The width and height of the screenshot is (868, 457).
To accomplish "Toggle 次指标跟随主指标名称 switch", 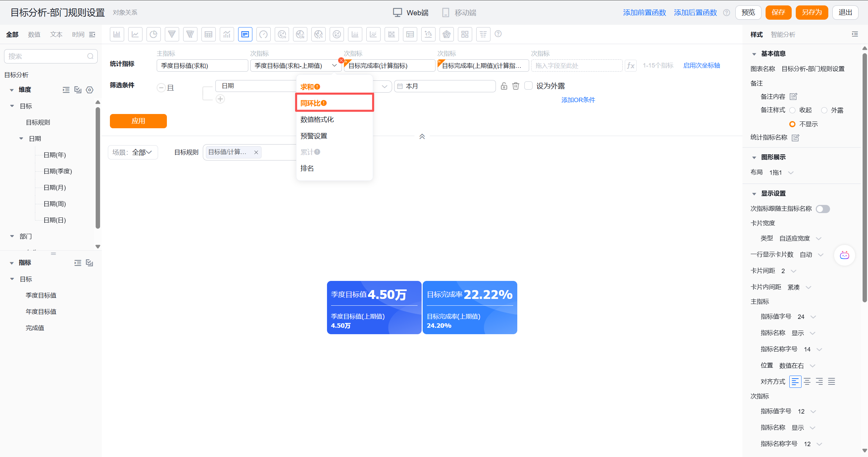I will pyautogui.click(x=823, y=209).
